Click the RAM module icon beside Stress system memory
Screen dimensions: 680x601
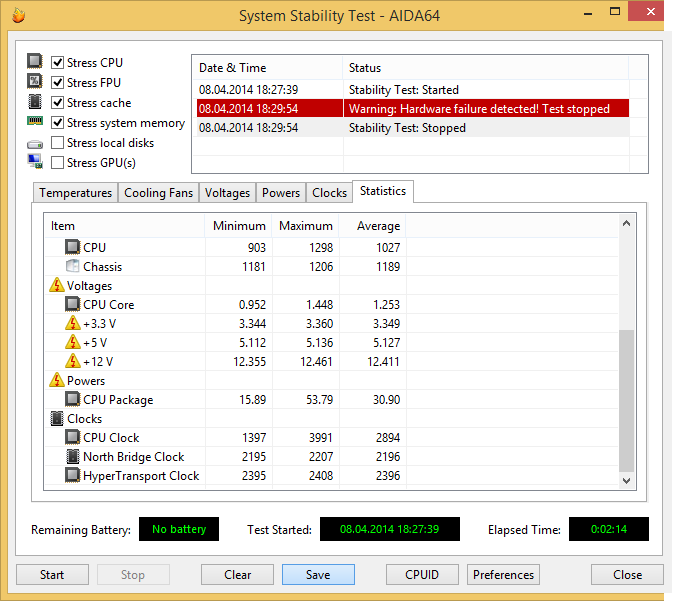coord(35,121)
